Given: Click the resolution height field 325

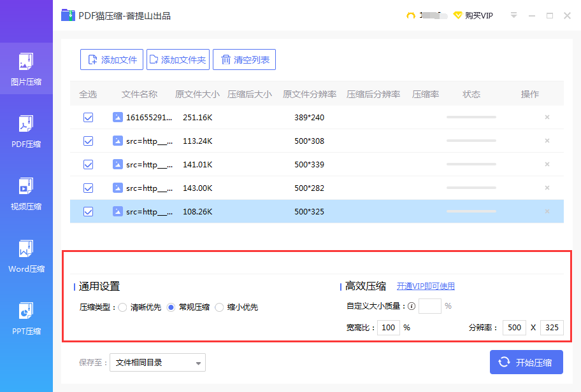Looking at the screenshot, I should pyautogui.click(x=552, y=328).
